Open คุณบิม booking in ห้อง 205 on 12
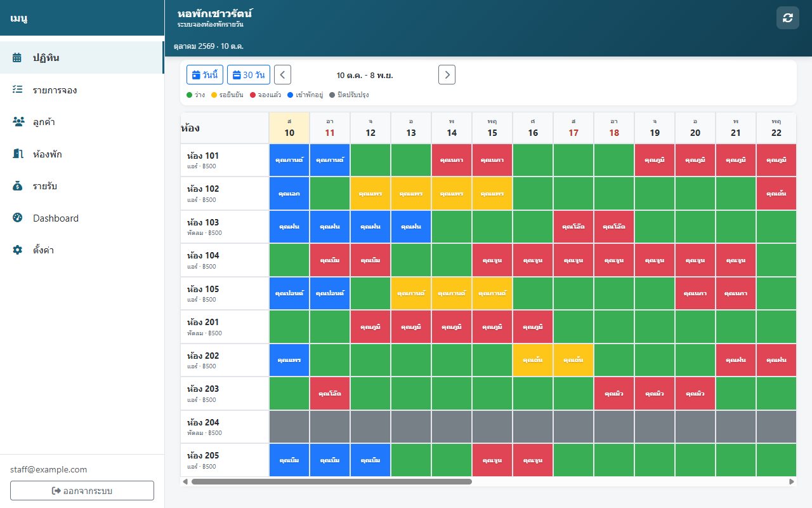 pyautogui.click(x=370, y=460)
